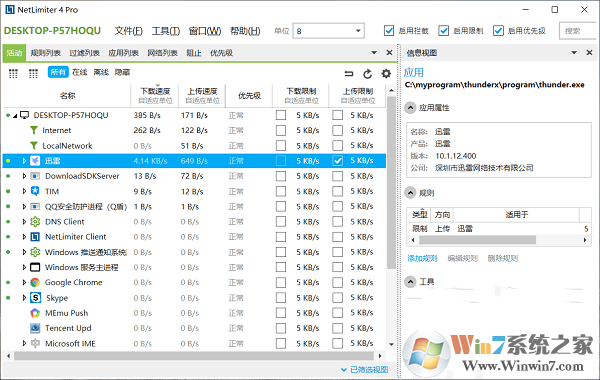600x380 pixels.
Task: Click the Internet filter funnel icon
Action: [x=34, y=130]
